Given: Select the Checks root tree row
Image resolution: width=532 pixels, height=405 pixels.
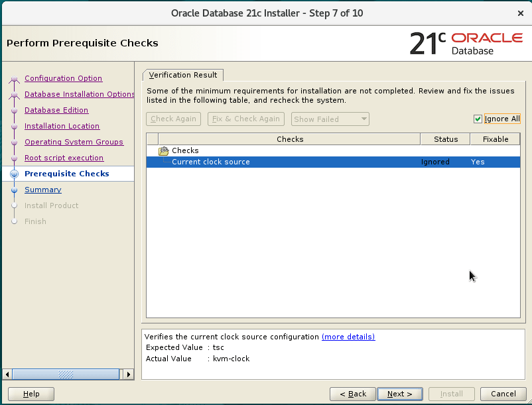Looking at the screenshot, I should pos(333,150).
